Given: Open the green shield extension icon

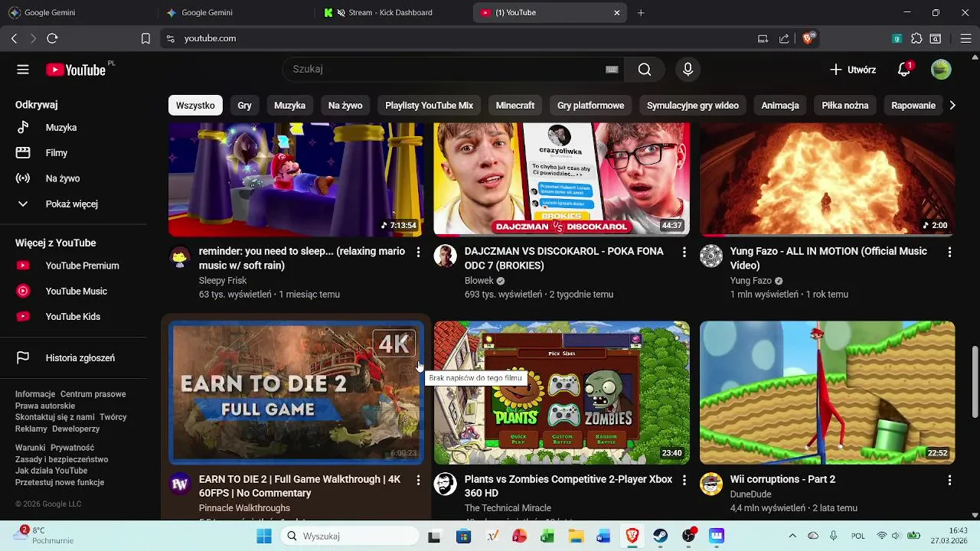Looking at the screenshot, I should tap(897, 38).
